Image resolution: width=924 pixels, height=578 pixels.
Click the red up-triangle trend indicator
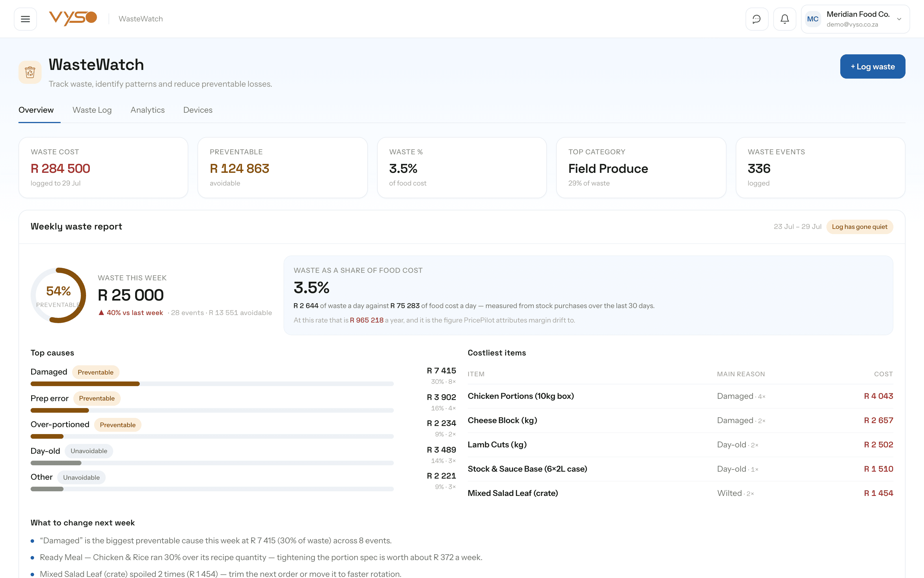pos(101,313)
